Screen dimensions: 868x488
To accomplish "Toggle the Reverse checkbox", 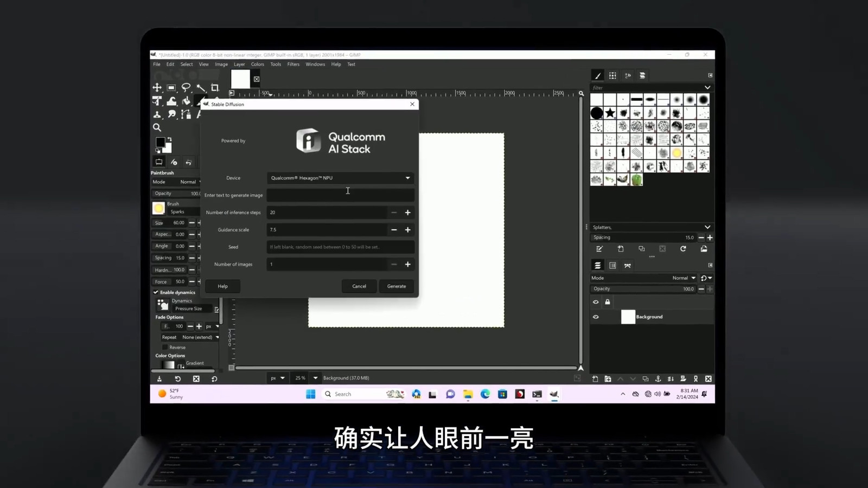I will point(165,348).
